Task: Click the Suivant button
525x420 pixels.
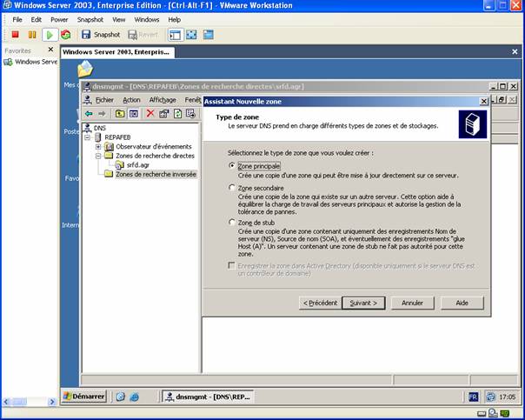Action: click(363, 303)
